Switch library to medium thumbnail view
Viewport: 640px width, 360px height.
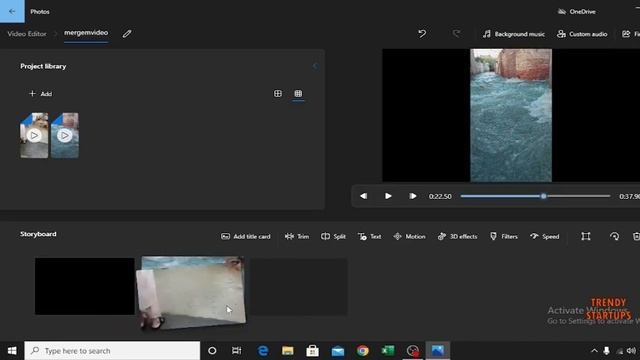point(278,93)
